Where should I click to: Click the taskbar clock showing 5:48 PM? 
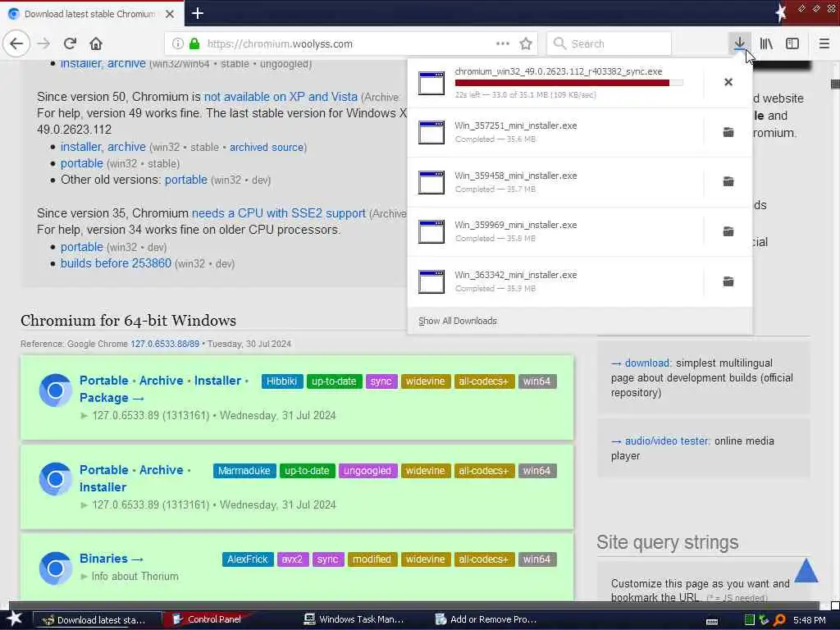pyautogui.click(x=810, y=620)
